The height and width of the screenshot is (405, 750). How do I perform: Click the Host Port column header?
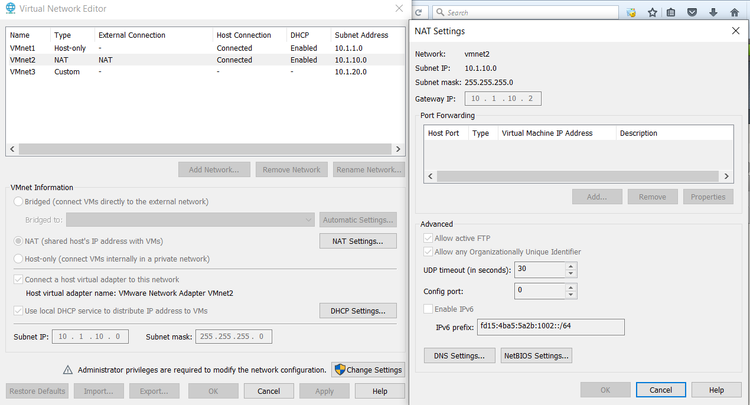(443, 133)
